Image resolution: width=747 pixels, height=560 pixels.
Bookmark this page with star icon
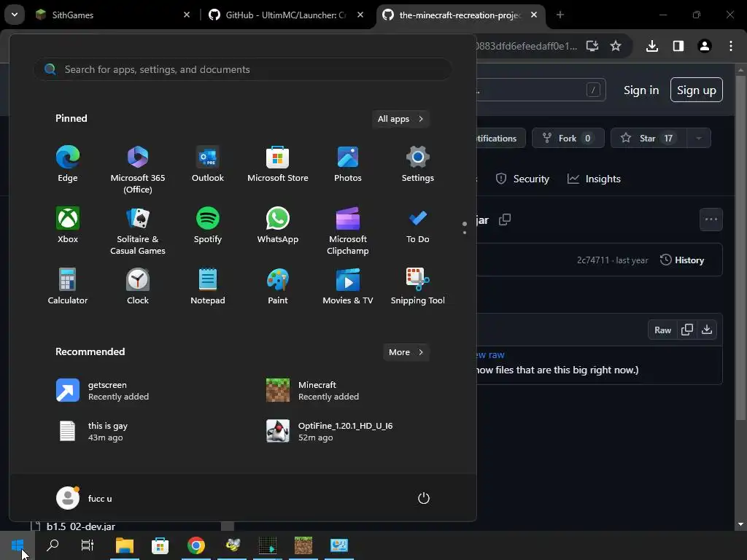point(616,46)
